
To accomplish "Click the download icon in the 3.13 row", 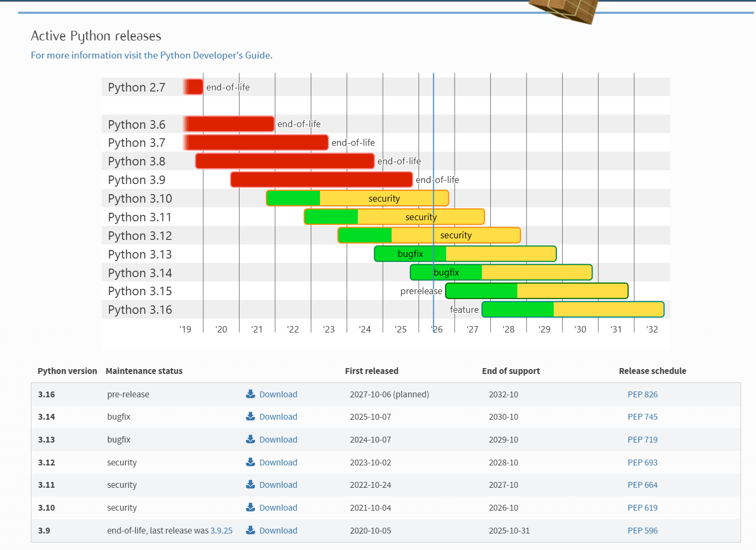I will [250, 439].
